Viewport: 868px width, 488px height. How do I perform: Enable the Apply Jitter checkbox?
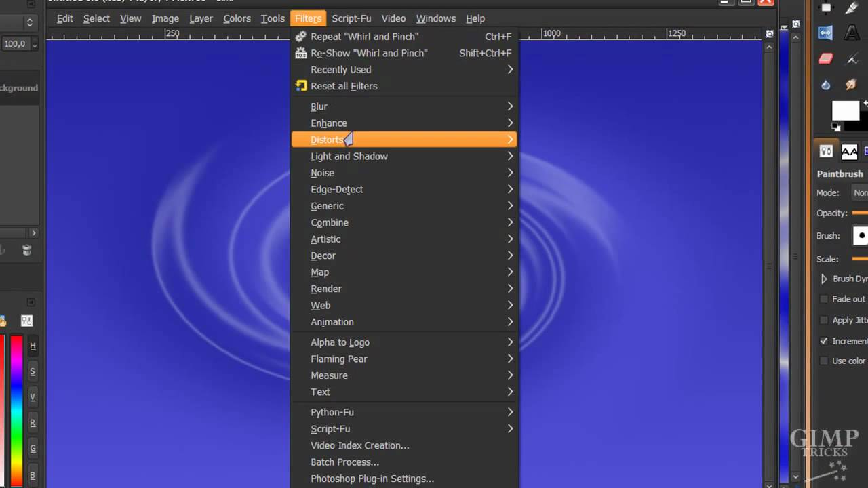pyautogui.click(x=824, y=320)
